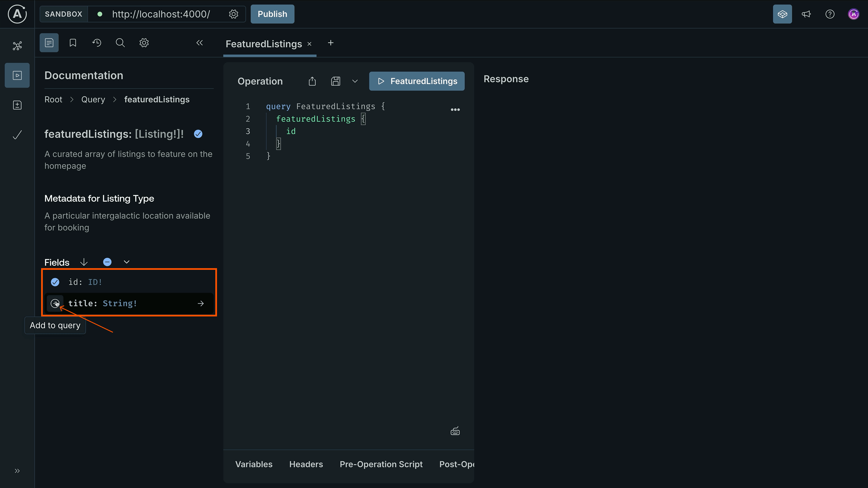Click the Publish button
The width and height of the screenshot is (868, 488).
[x=272, y=14]
